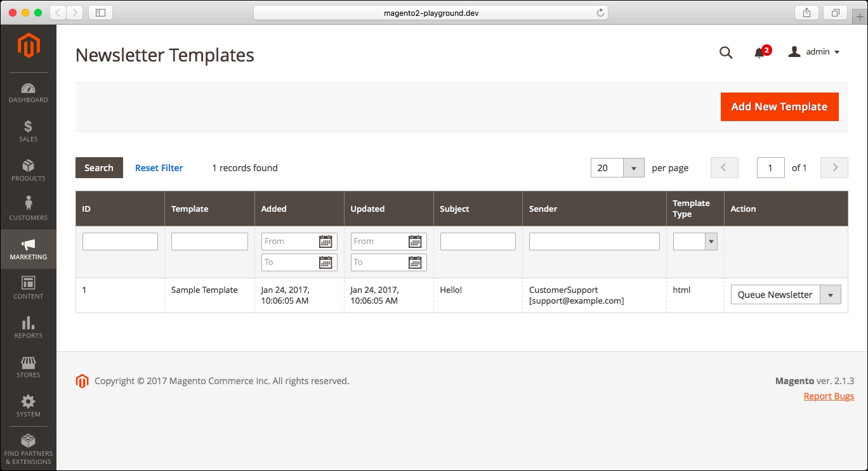Click the Safari back arrow
Image resolution: width=868 pixels, height=471 pixels.
pos(58,13)
